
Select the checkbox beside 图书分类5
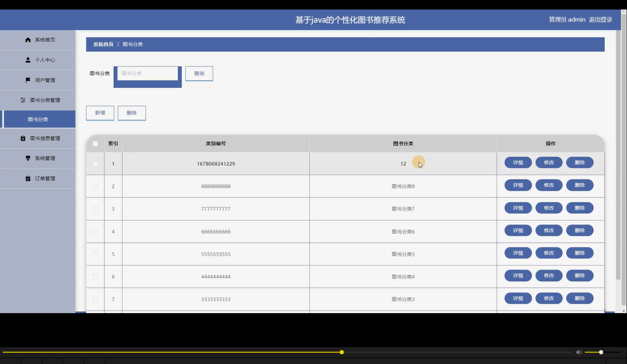pyautogui.click(x=95, y=254)
